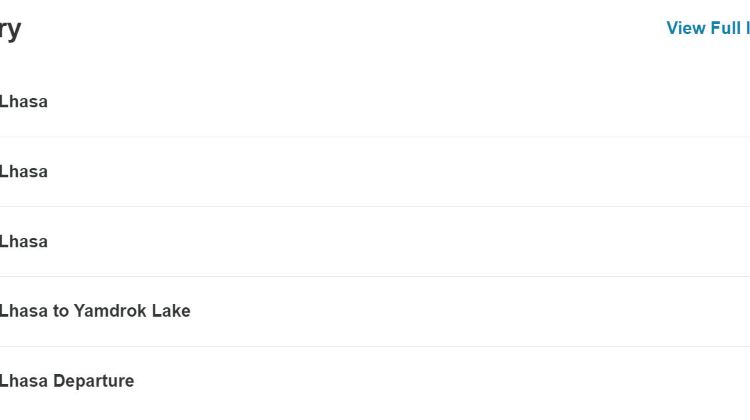Image resolution: width=750 pixels, height=420 pixels.
Task: Click the word 'Departure' in the last row
Action: tap(94, 381)
